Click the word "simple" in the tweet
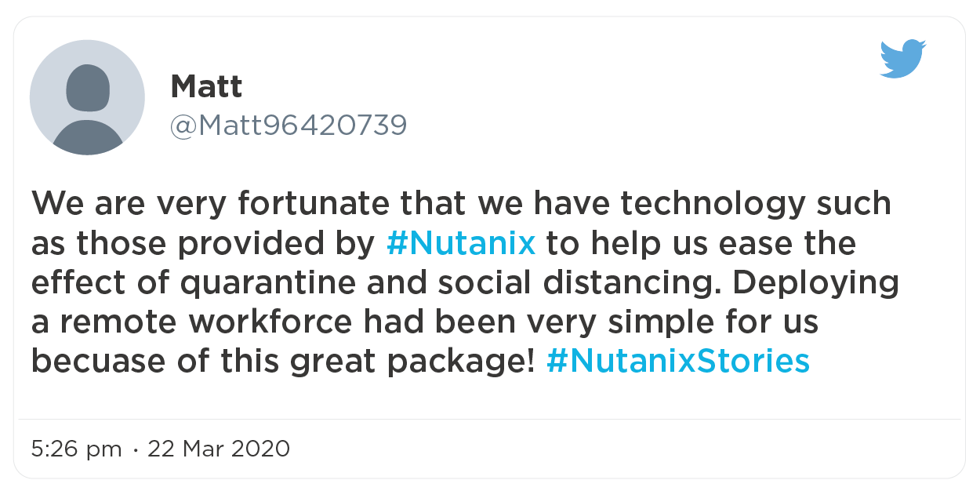Screen dimensions: 980x491 point(662,322)
